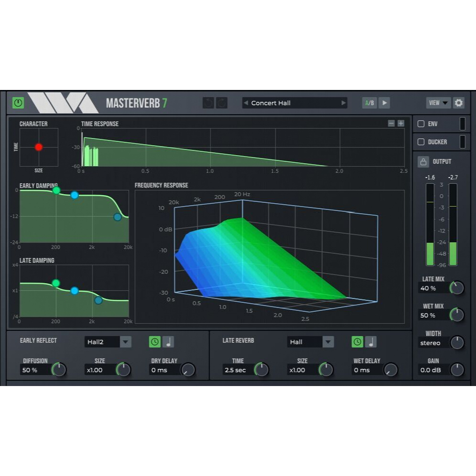Click the undo icon next to preset browser
This screenshot has height=476, width=476.
(208, 103)
